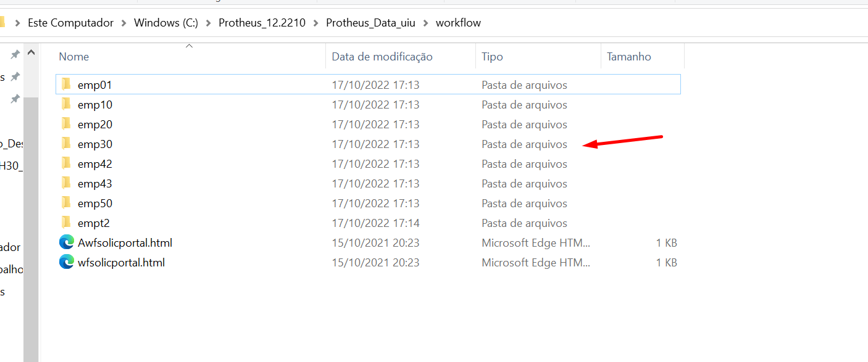Sort by 'Data de modificação' column header

[401, 56]
